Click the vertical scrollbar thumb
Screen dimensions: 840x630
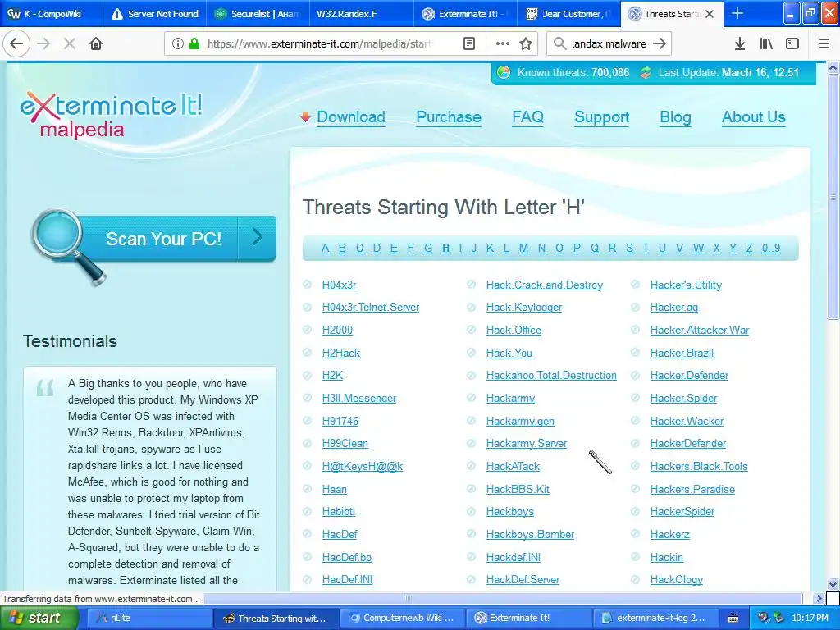833,197
